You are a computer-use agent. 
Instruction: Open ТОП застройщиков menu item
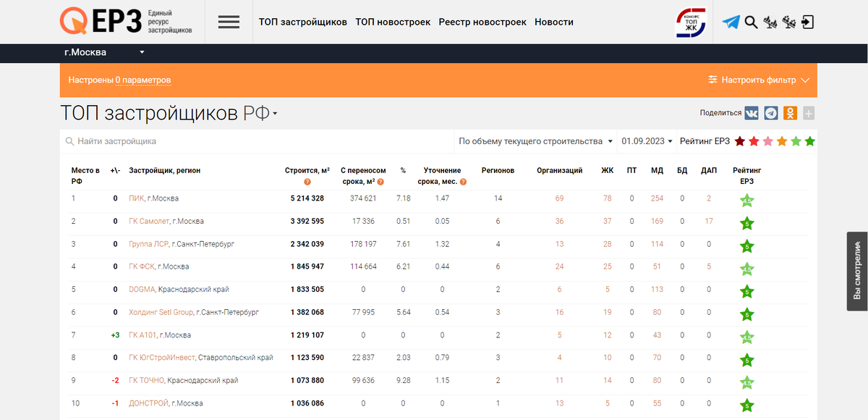303,22
